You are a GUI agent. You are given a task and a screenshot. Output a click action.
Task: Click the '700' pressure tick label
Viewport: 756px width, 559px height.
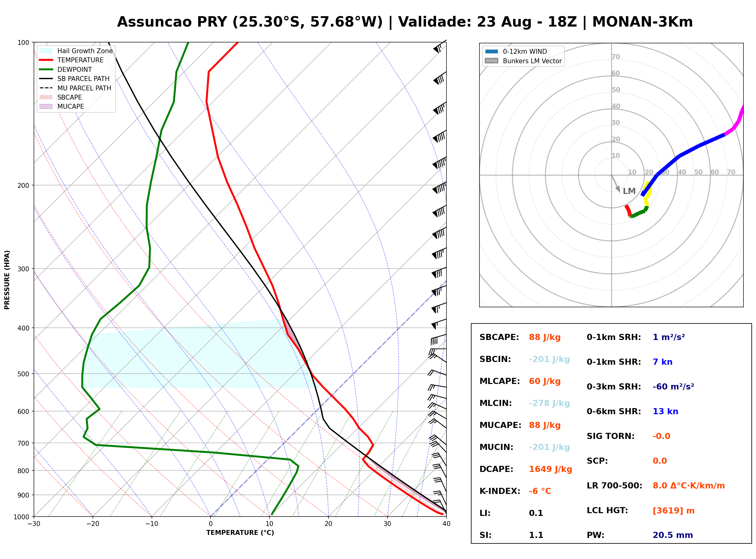coord(23,443)
